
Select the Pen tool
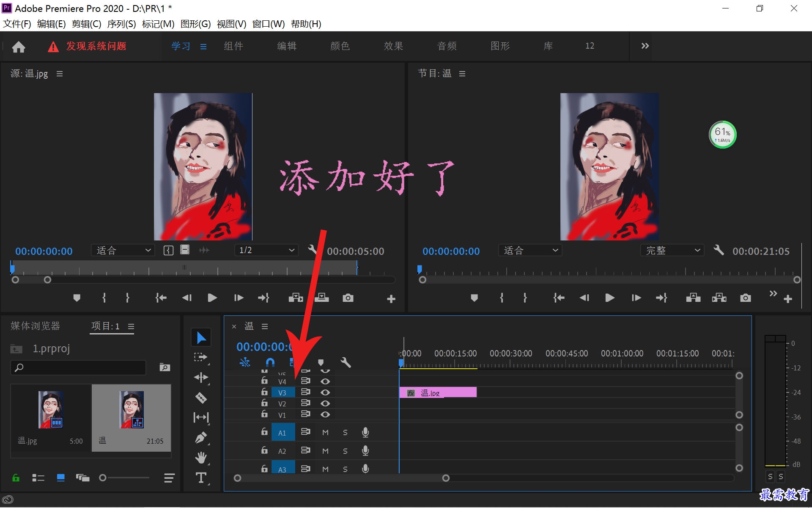pos(201,437)
